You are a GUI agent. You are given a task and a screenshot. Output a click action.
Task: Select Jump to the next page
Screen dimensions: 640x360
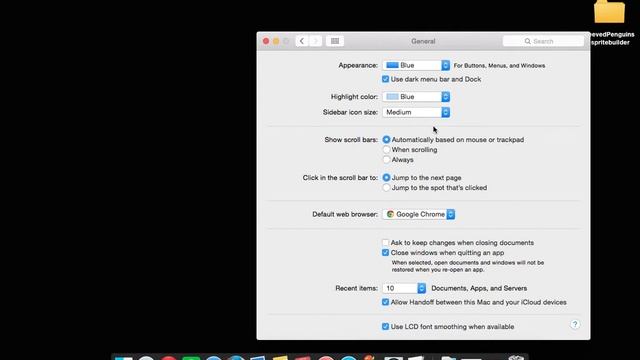coord(386,178)
